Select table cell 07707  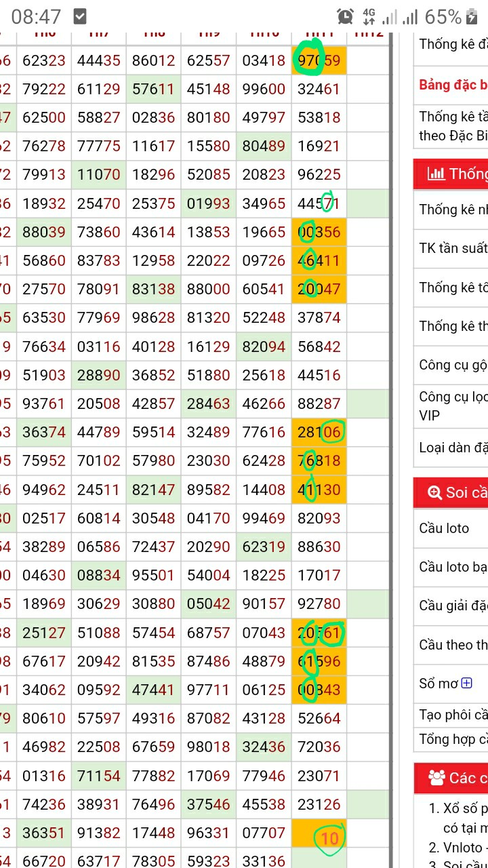tap(264, 833)
